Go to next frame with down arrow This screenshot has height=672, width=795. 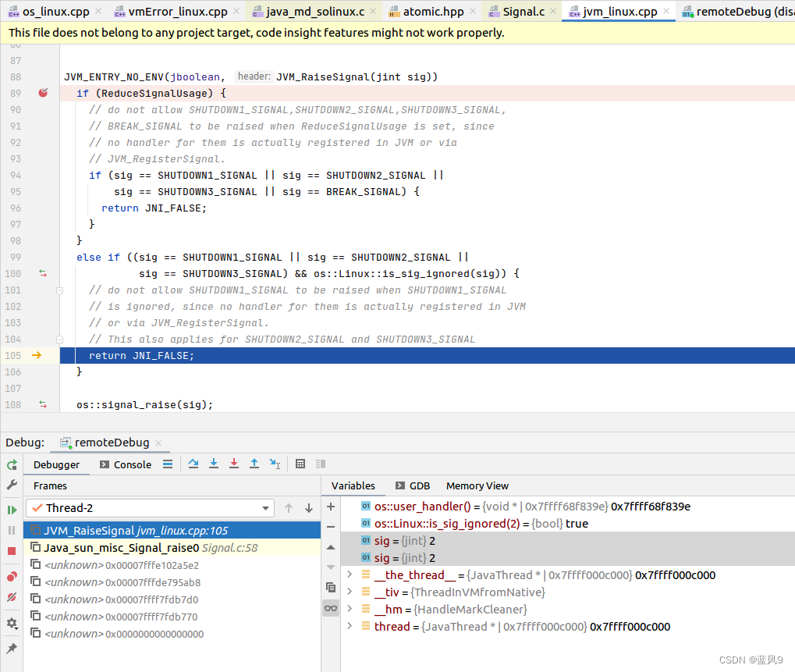[309, 508]
